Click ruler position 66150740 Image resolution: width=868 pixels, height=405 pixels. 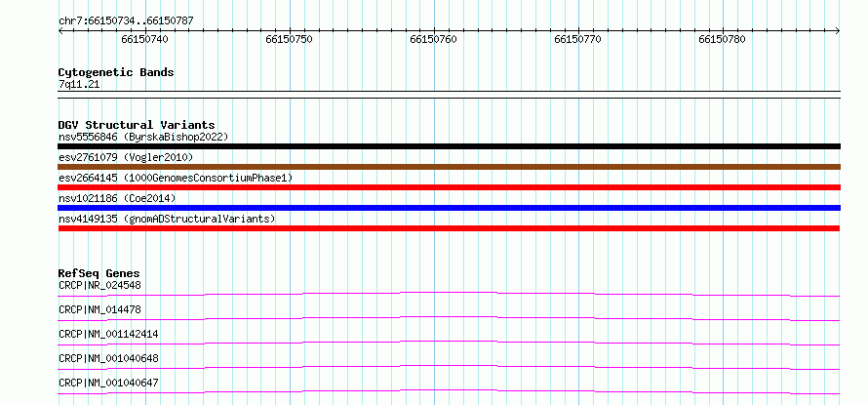click(145, 39)
